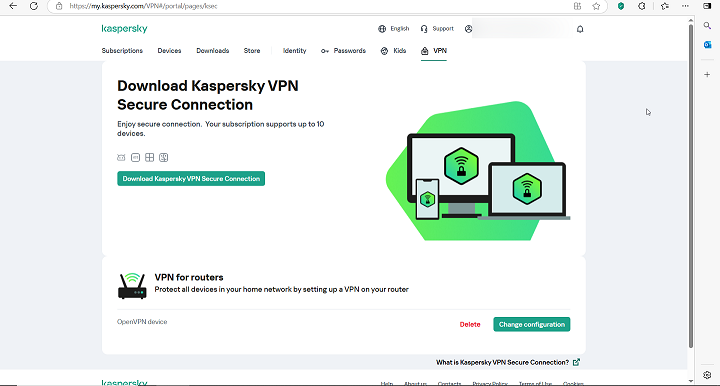Click the "Download Kaspersky VPN Secure Connection" heading
The image size is (720, 386).
pyautogui.click(x=208, y=95)
